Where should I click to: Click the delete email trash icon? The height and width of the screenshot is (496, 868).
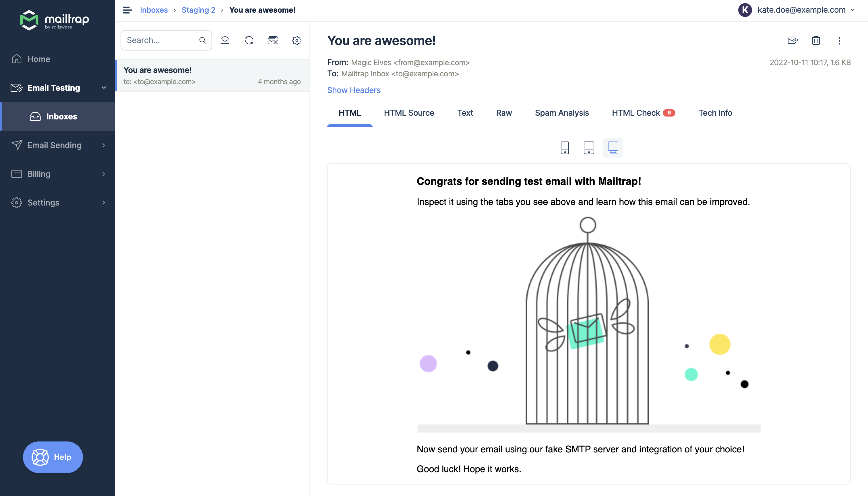tap(816, 40)
